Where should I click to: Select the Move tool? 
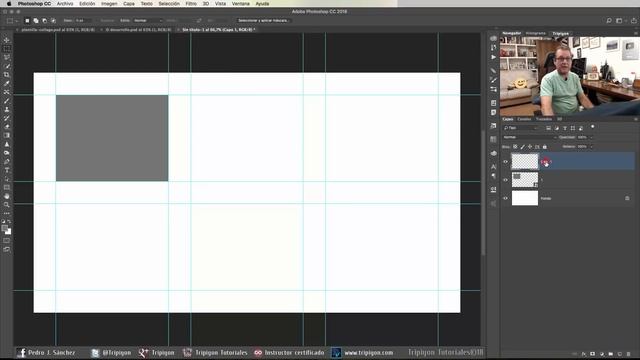[7, 40]
